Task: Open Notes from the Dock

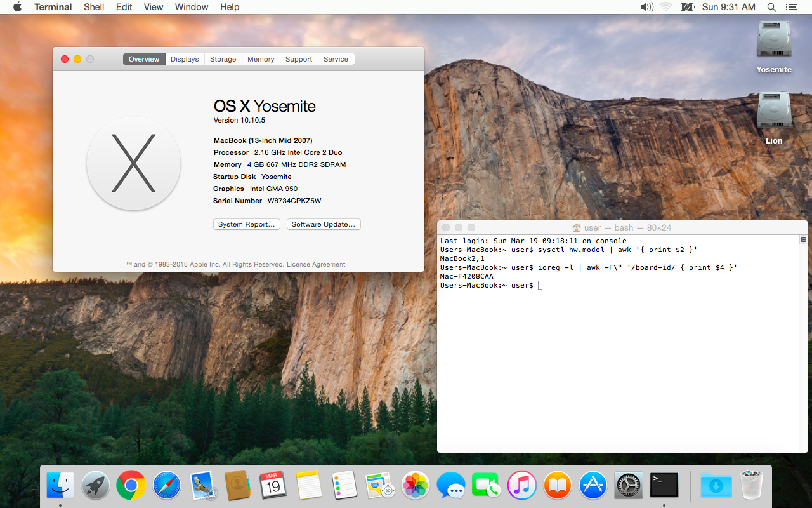Action: [309, 486]
